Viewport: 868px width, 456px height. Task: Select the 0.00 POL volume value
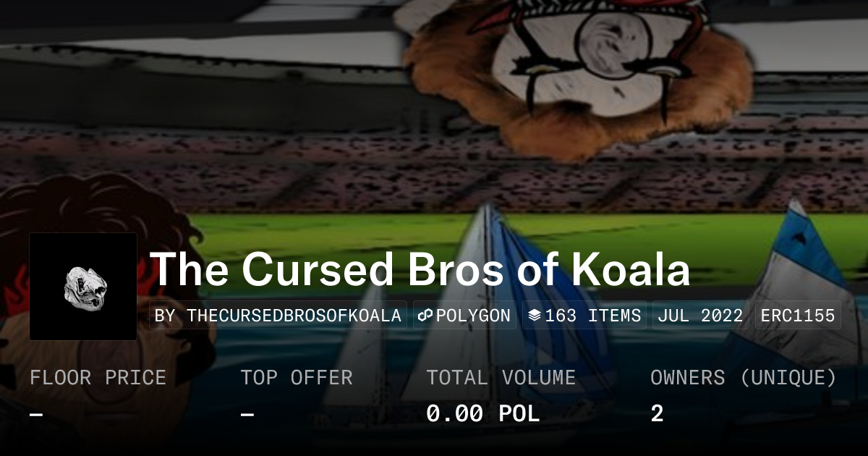[482, 414]
